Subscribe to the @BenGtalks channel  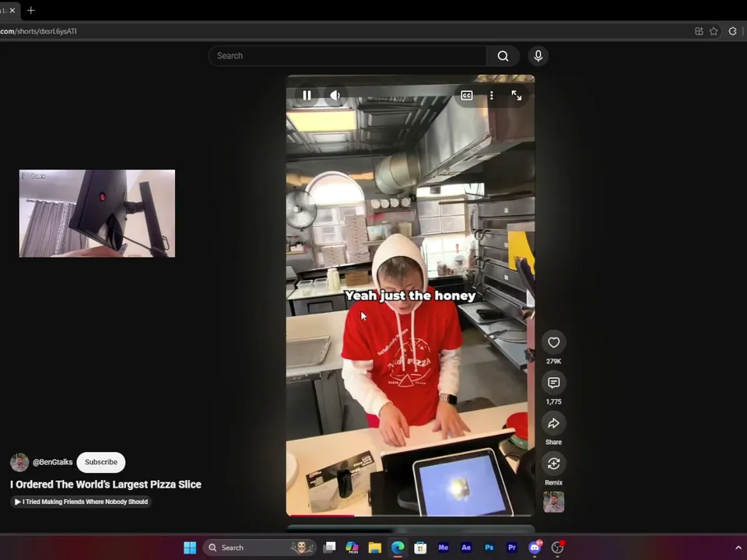click(101, 462)
